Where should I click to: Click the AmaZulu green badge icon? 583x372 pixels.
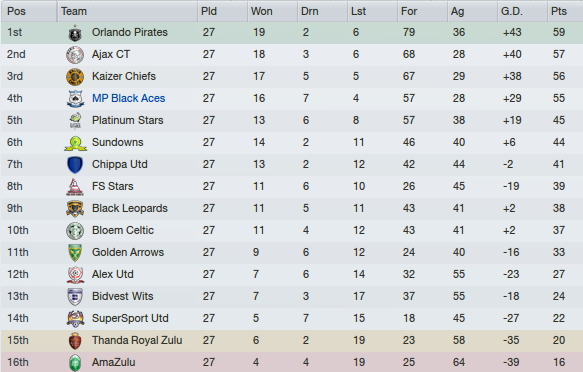point(75,363)
